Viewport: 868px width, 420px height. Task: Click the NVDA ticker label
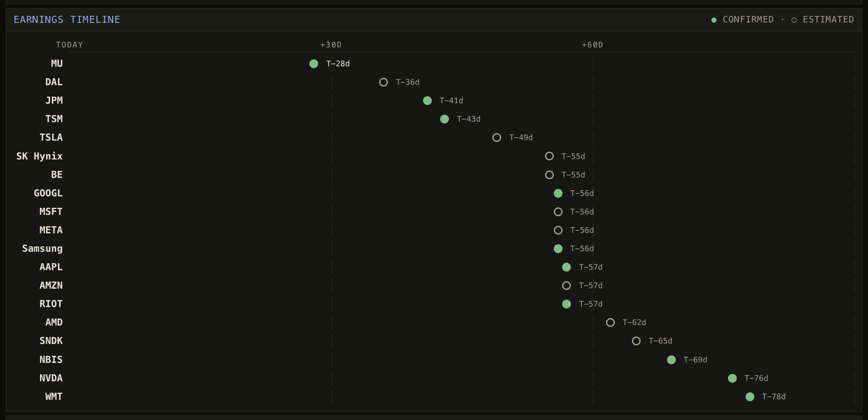point(51,378)
